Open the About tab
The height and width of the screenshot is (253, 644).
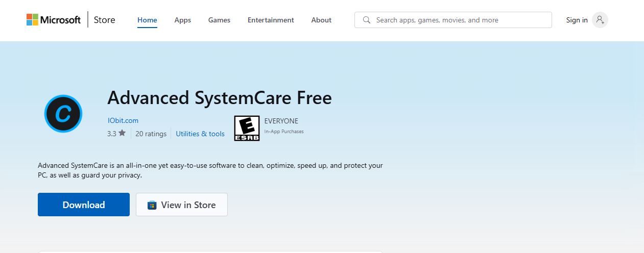321,20
